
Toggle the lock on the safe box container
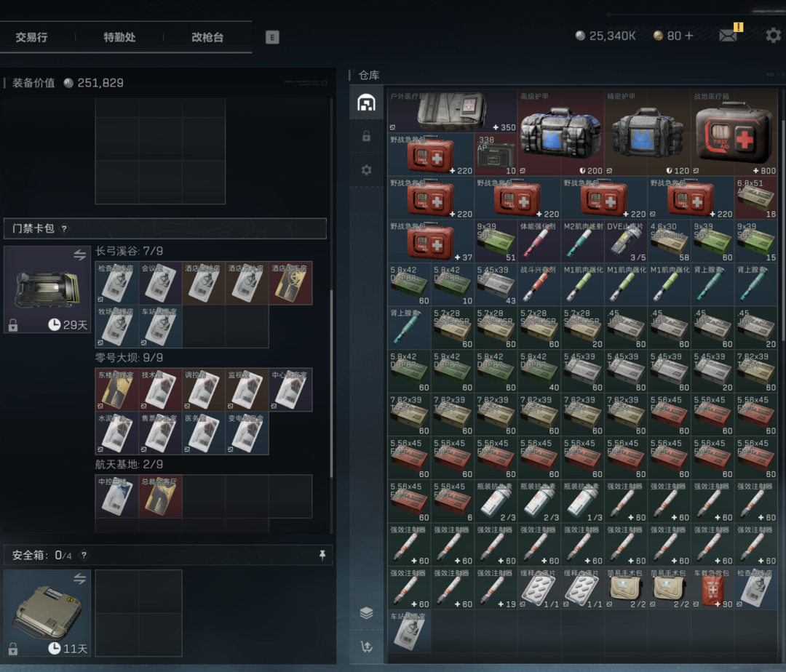click(13, 649)
